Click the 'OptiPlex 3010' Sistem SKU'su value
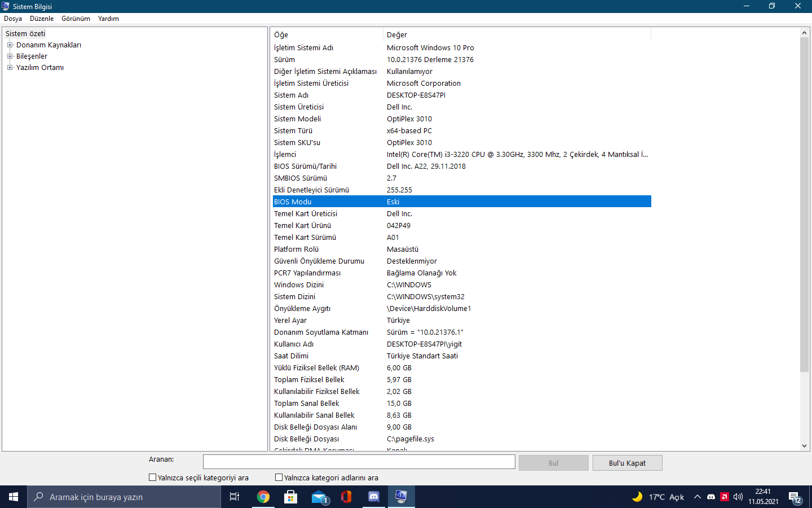 coord(409,143)
